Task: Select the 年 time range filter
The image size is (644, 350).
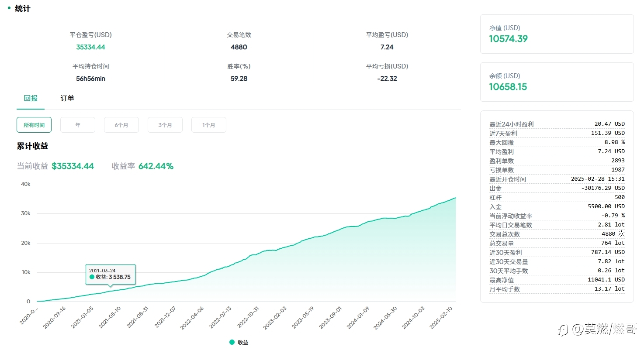Action: click(78, 125)
